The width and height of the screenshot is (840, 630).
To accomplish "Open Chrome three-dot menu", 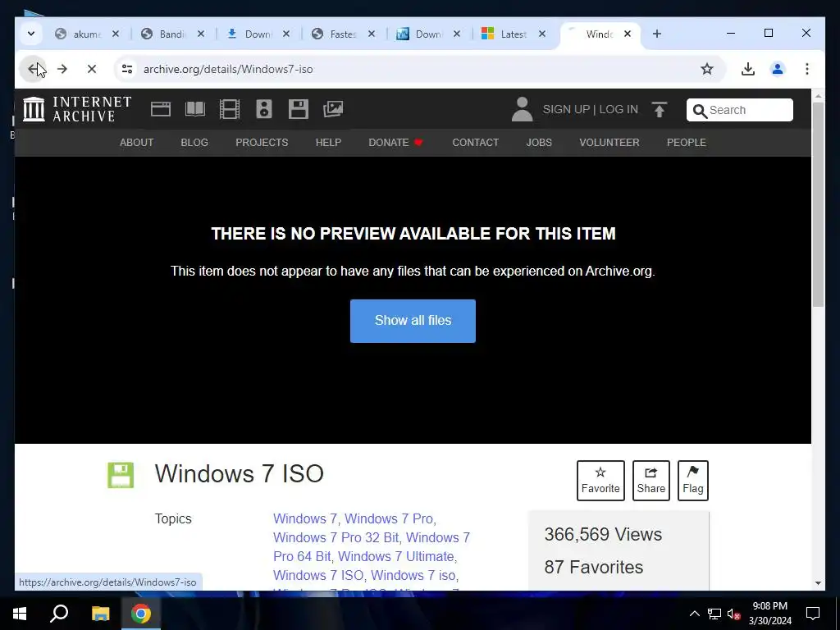I will point(807,69).
